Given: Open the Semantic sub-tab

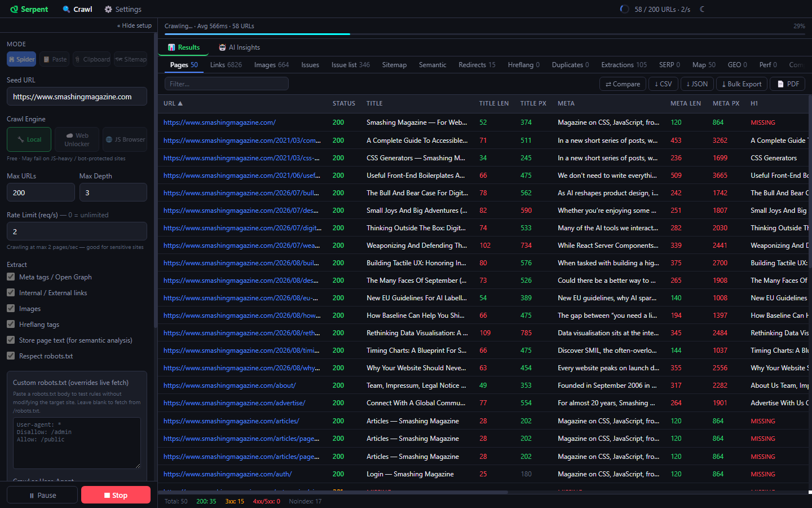Looking at the screenshot, I should tap(433, 65).
